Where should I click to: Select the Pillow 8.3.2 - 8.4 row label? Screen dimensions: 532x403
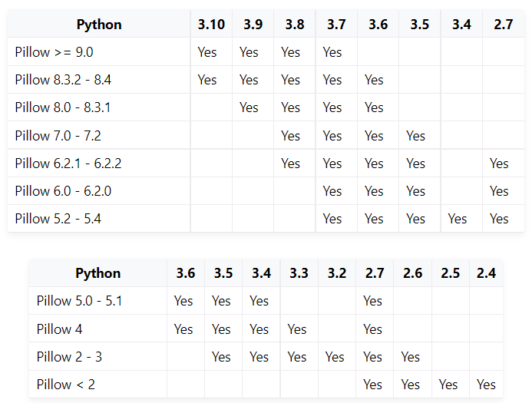click(63, 80)
